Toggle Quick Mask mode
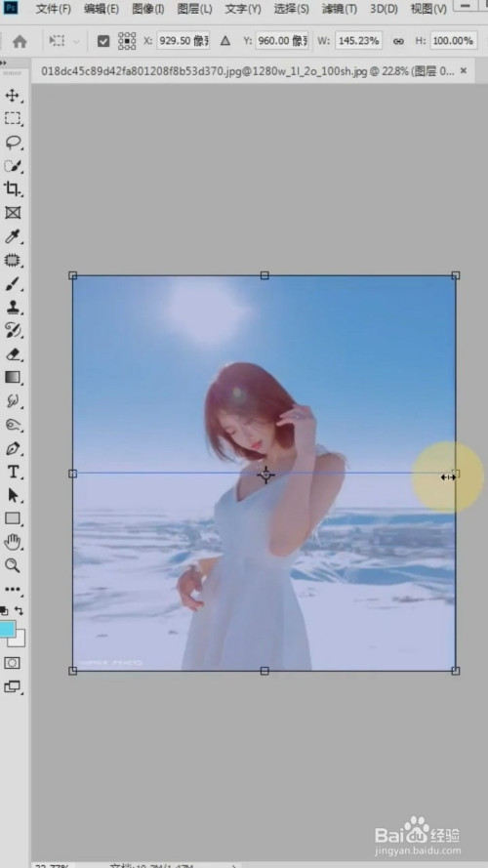This screenshot has width=488, height=868. coord(12,663)
